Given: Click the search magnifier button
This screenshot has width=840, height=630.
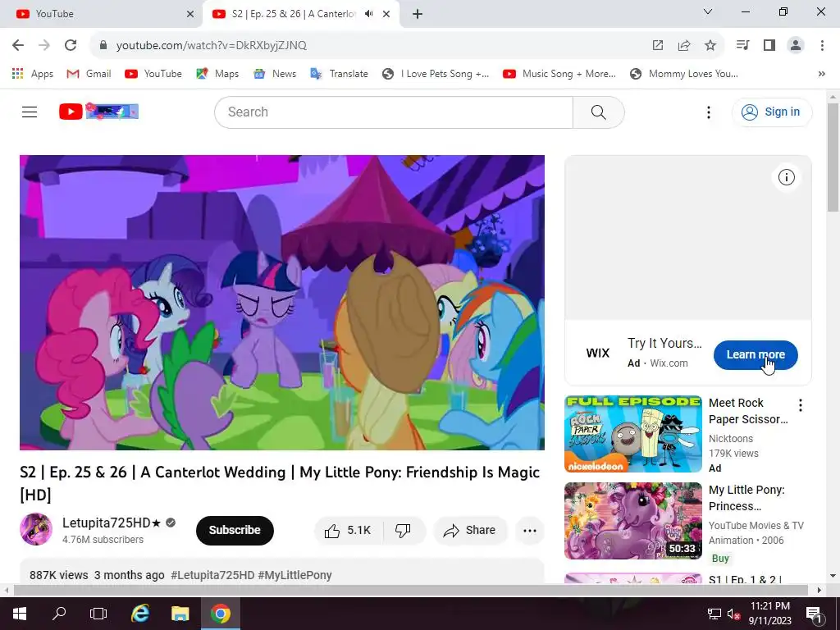Looking at the screenshot, I should point(598,112).
